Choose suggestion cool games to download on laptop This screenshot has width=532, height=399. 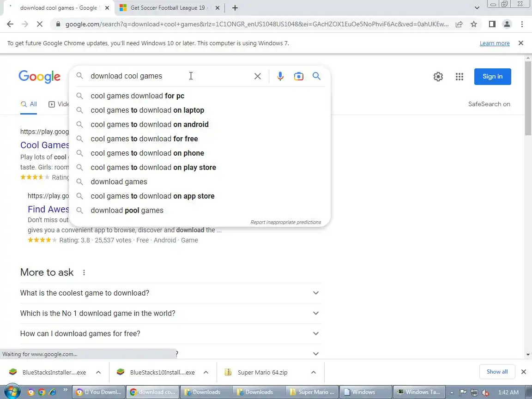(199, 110)
